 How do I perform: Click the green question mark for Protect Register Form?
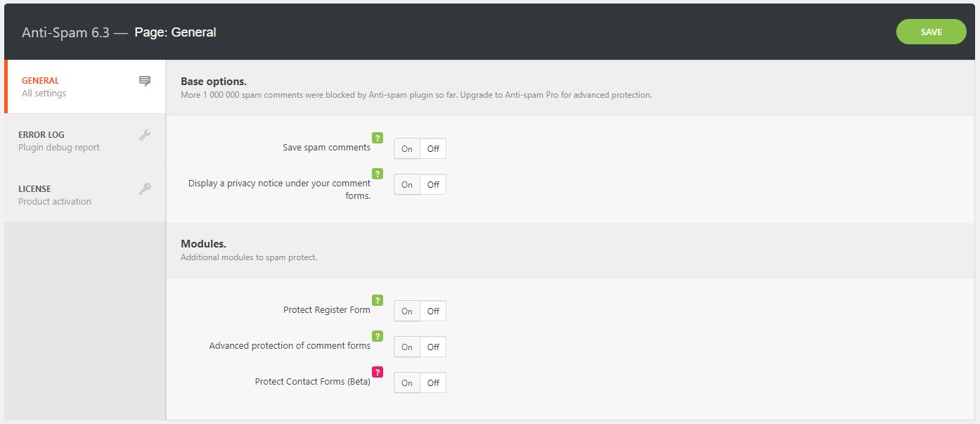378,300
